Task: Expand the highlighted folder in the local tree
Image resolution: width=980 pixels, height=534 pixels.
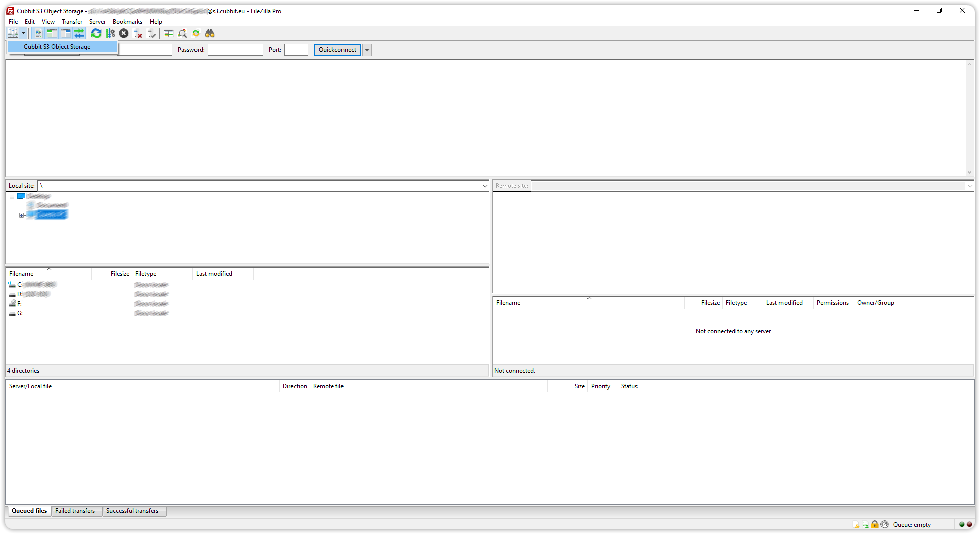Action: tap(21, 215)
